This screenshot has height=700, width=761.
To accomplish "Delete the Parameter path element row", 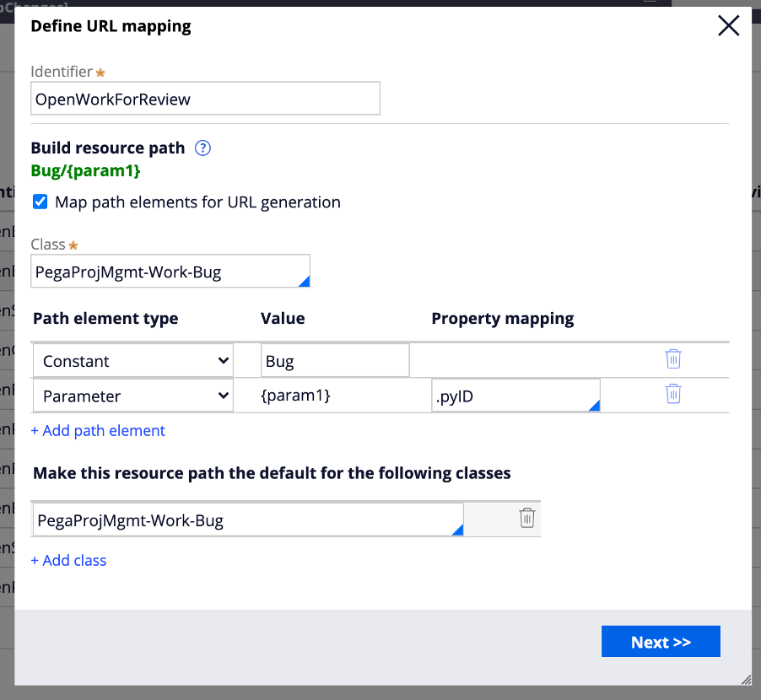I will [672, 393].
